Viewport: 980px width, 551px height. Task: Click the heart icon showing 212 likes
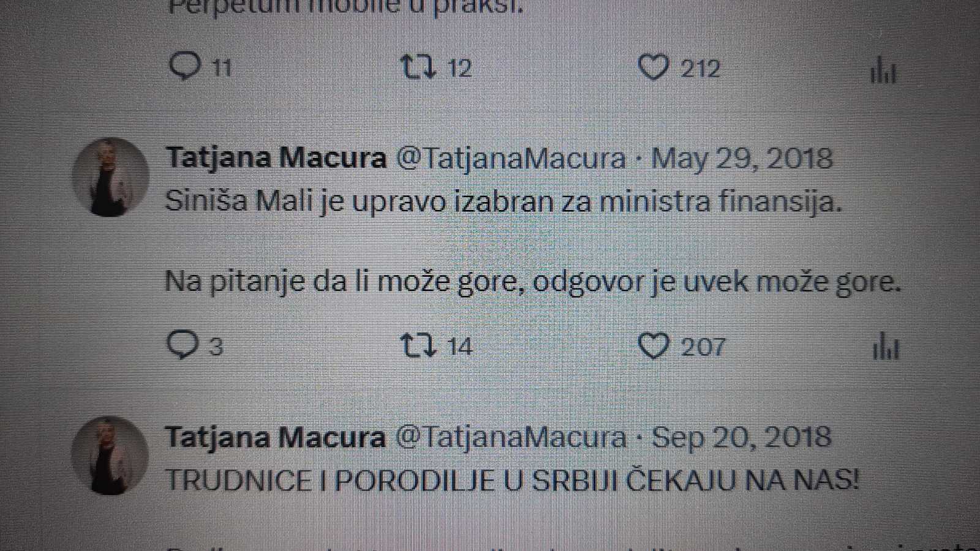[655, 69]
